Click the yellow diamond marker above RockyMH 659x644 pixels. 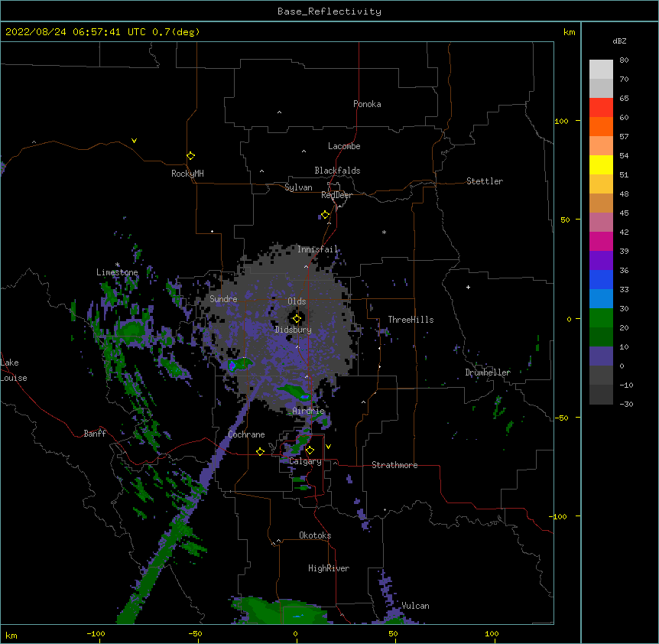(x=191, y=156)
